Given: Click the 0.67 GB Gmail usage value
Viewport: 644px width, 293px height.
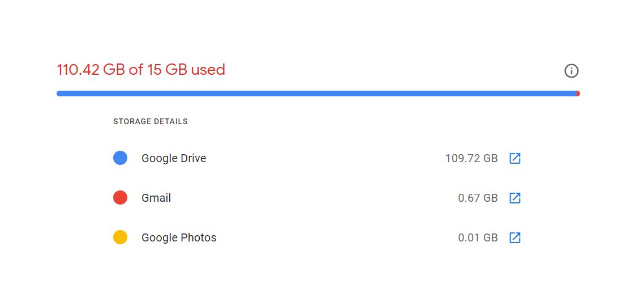Looking at the screenshot, I should click(478, 198).
